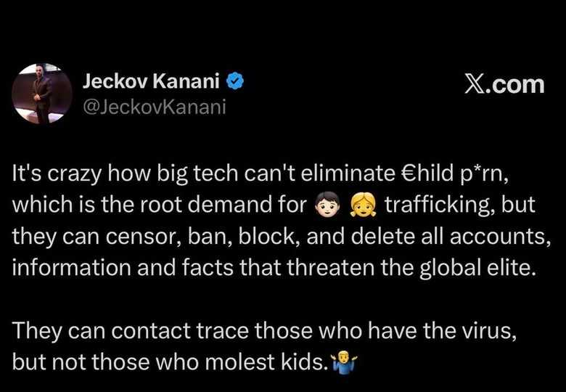Open the @JeckovKanani handle link

tap(155, 107)
